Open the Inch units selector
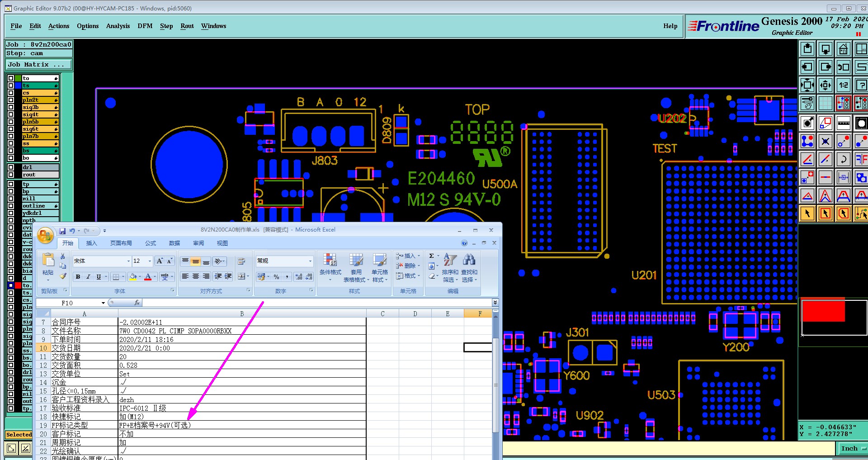 click(853, 449)
